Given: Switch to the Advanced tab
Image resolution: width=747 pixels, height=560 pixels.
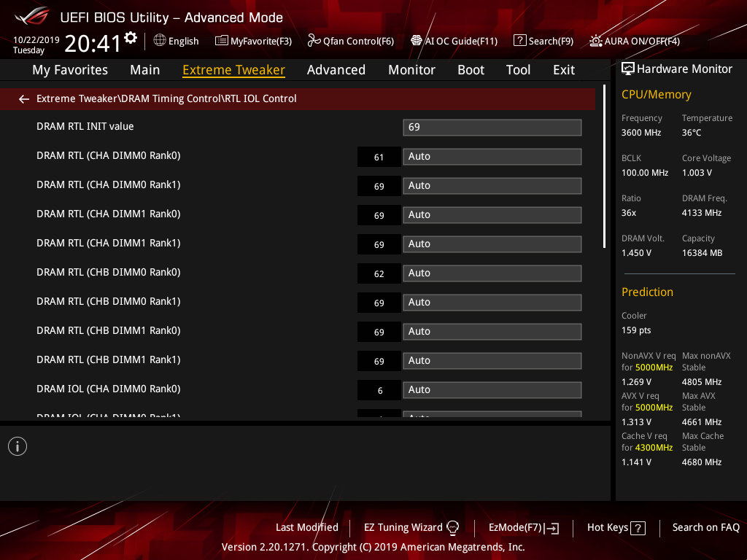Looking at the screenshot, I should pyautogui.click(x=336, y=70).
